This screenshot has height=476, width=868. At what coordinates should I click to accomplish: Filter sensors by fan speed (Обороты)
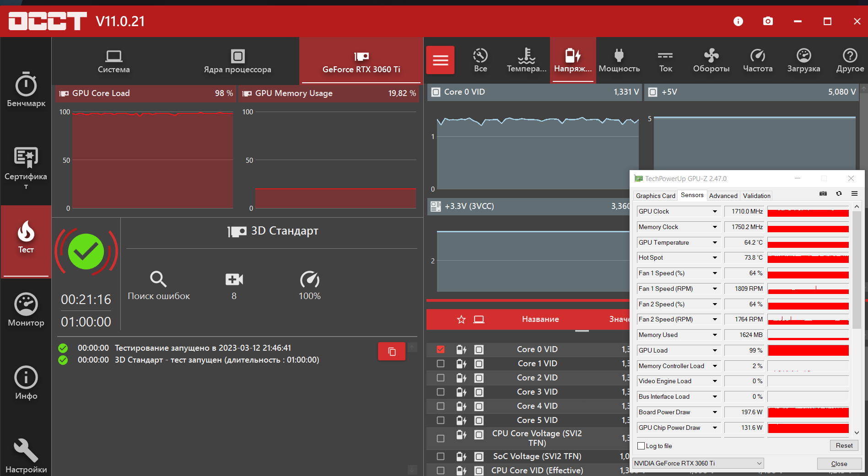tap(712, 60)
